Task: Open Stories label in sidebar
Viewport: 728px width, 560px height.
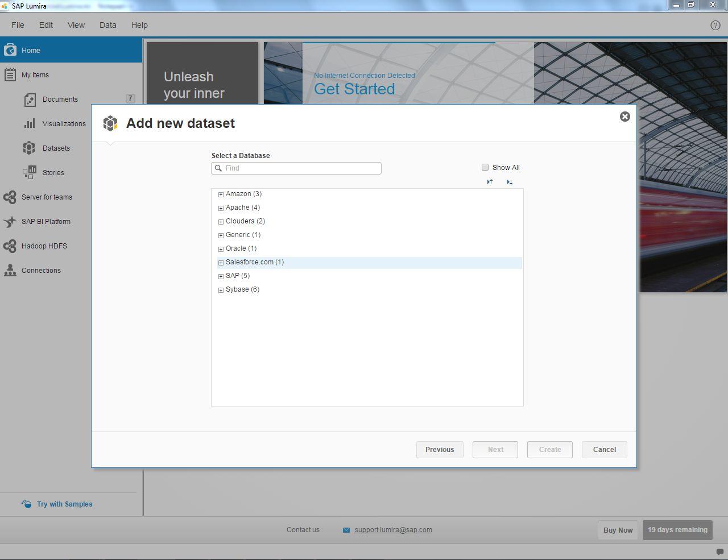Action: click(53, 173)
